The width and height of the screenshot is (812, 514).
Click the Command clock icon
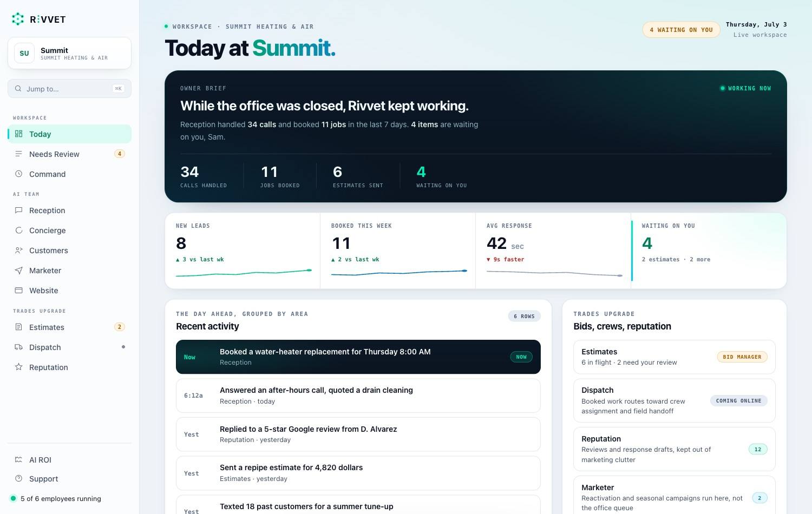pyautogui.click(x=18, y=174)
